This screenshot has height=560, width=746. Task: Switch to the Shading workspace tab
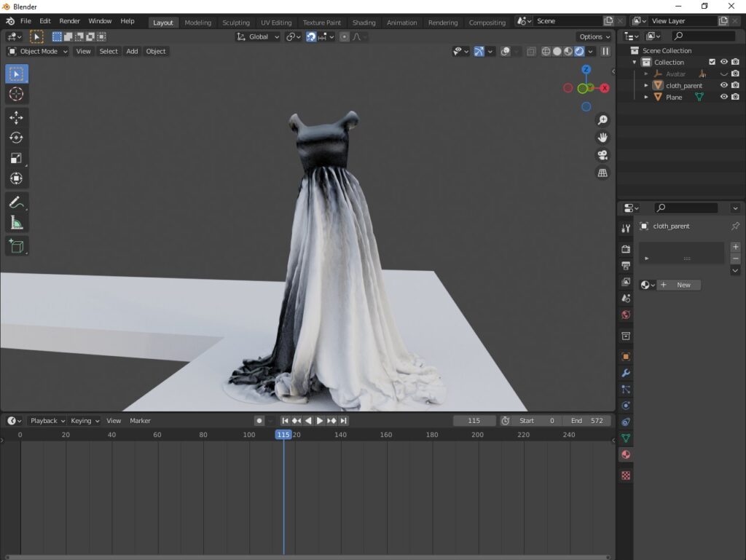364,23
